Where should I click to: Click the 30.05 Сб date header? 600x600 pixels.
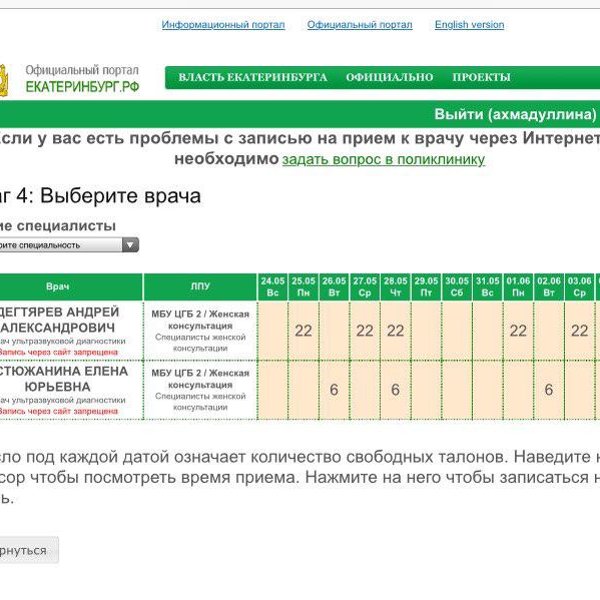[x=457, y=287]
